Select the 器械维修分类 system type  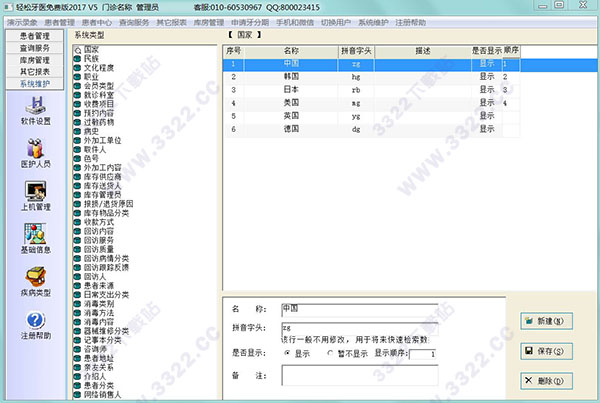pyautogui.click(x=106, y=331)
